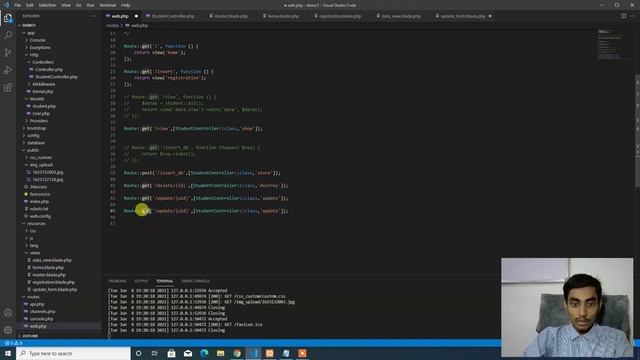Viewport: 640px width, 360px height.
Task: Launch Microsoft Edge from the taskbar
Action: tap(204, 353)
